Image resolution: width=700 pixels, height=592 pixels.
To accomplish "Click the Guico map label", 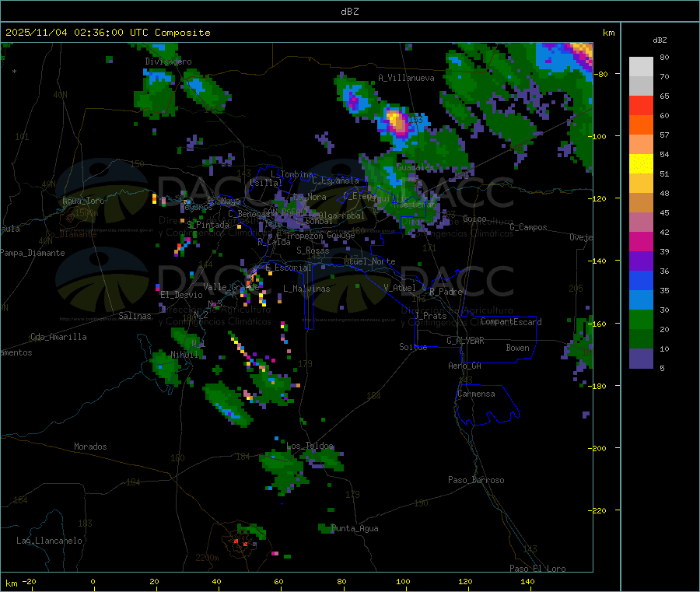I will (474, 219).
